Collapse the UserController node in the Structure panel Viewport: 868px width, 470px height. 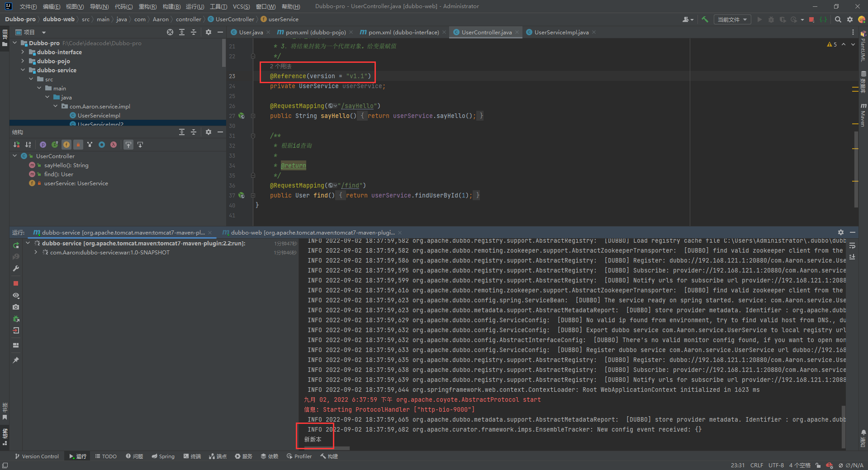tap(15, 156)
